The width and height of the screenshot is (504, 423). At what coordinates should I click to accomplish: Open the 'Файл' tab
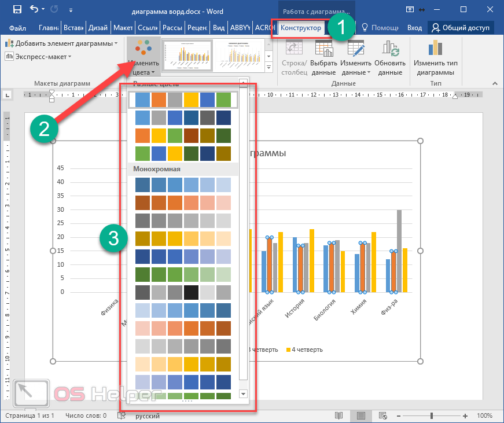click(x=17, y=28)
